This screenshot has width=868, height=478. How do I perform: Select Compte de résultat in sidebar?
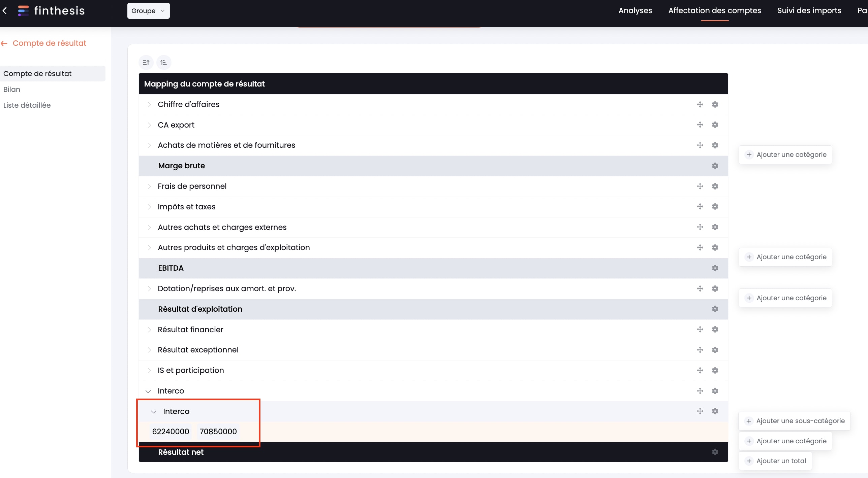[x=53, y=73]
